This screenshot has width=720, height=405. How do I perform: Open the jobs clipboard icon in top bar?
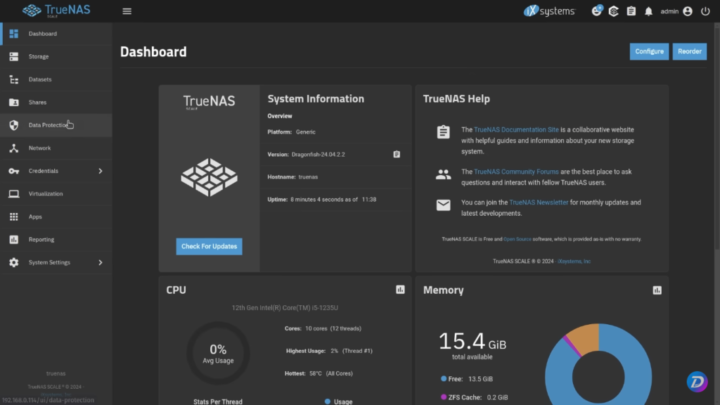(x=630, y=11)
